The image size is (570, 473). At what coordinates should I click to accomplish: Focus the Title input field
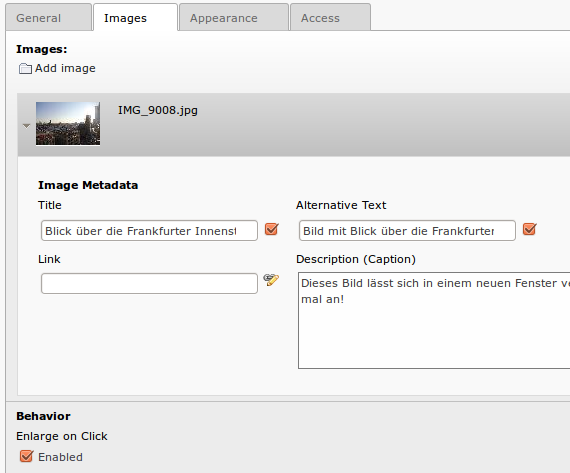pyautogui.click(x=149, y=231)
